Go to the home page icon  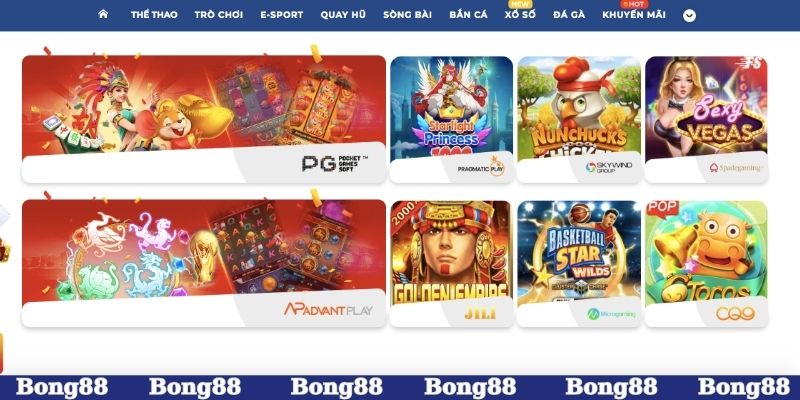(x=103, y=14)
